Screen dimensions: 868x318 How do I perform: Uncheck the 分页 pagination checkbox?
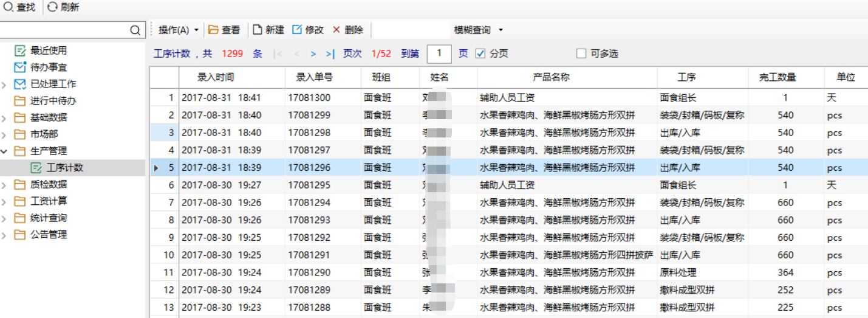480,54
